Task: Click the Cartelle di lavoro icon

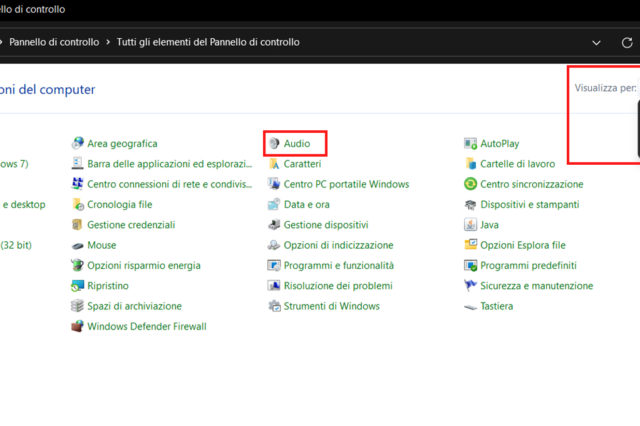Action: [470, 164]
